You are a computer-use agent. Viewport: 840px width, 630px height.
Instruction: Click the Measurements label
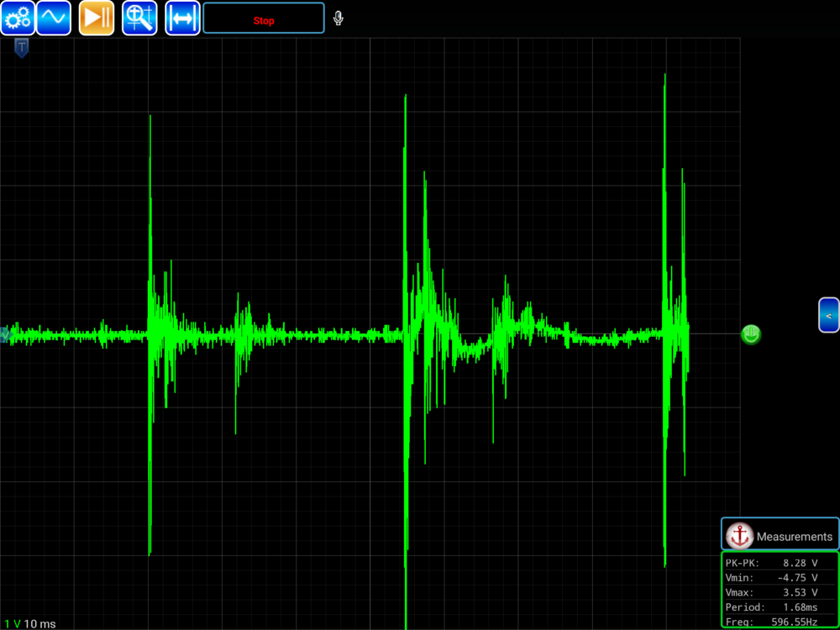coord(794,536)
